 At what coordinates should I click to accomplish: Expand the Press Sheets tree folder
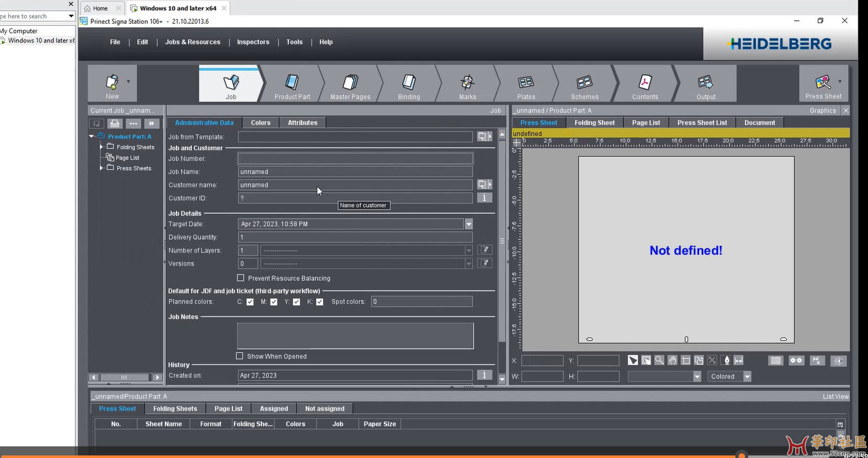click(x=102, y=168)
